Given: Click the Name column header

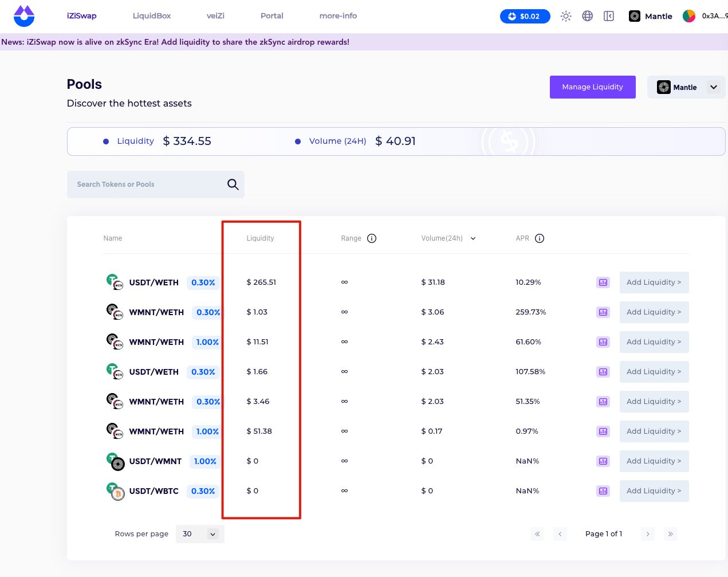Looking at the screenshot, I should [113, 238].
